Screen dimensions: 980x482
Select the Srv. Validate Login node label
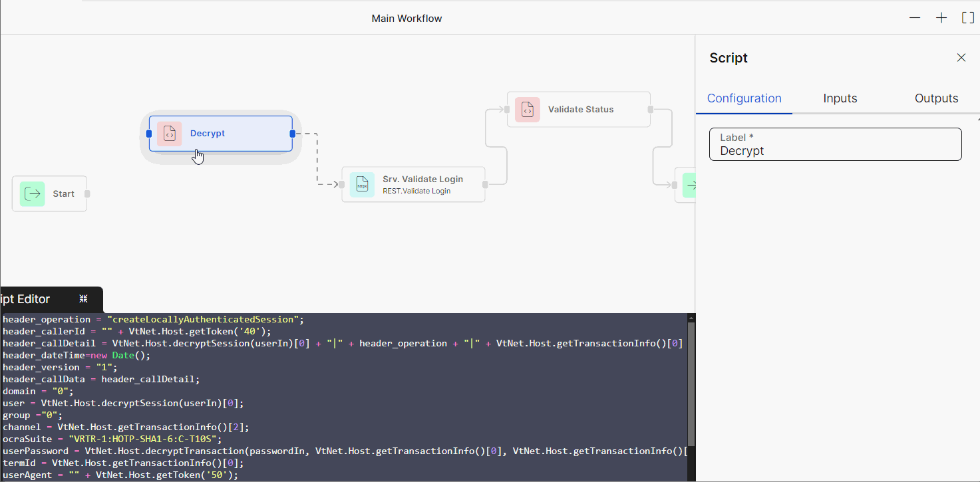click(422, 180)
